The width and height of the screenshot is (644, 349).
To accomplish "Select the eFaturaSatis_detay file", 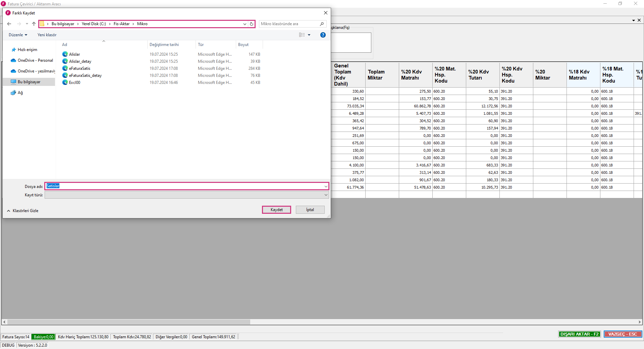I will 85,76.
